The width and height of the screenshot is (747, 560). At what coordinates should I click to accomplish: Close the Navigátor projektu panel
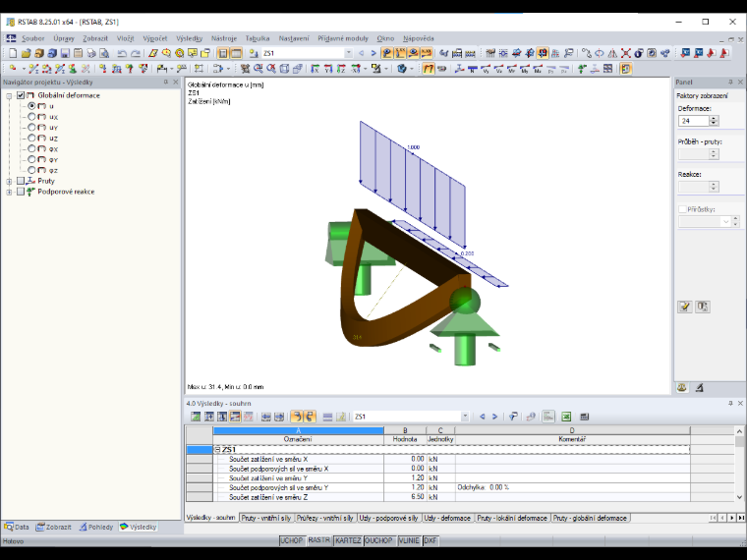(175, 82)
